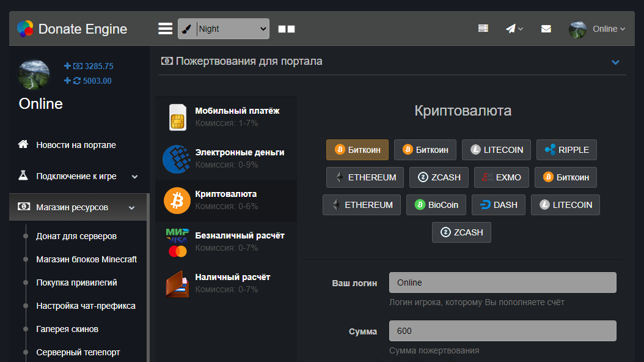Click the server list icon in header

pyautogui.click(x=483, y=29)
